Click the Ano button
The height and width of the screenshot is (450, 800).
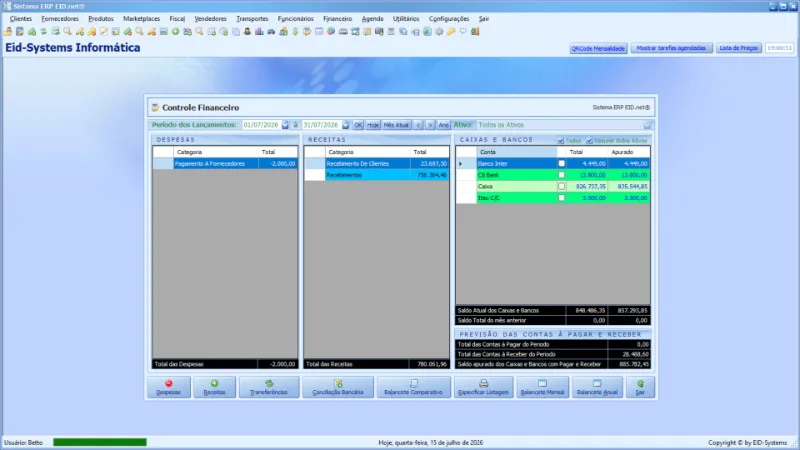(x=443, y=125)
